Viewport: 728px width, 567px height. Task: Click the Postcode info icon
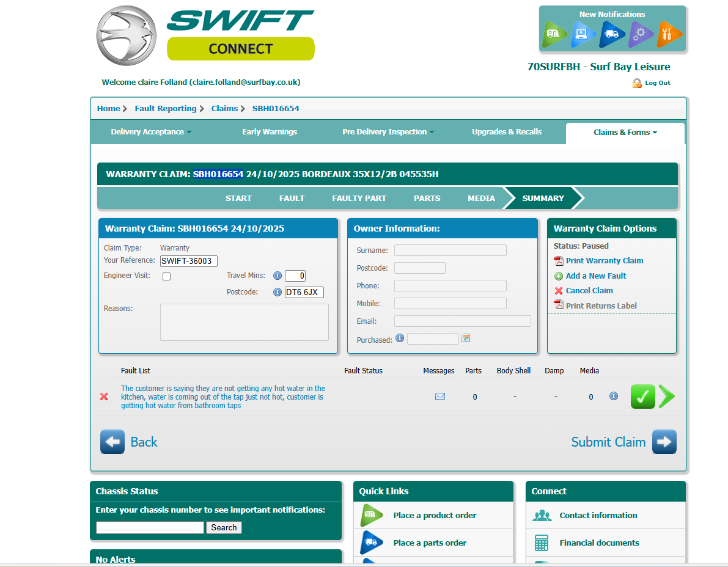pyautogui.click(x=277, y=292)
